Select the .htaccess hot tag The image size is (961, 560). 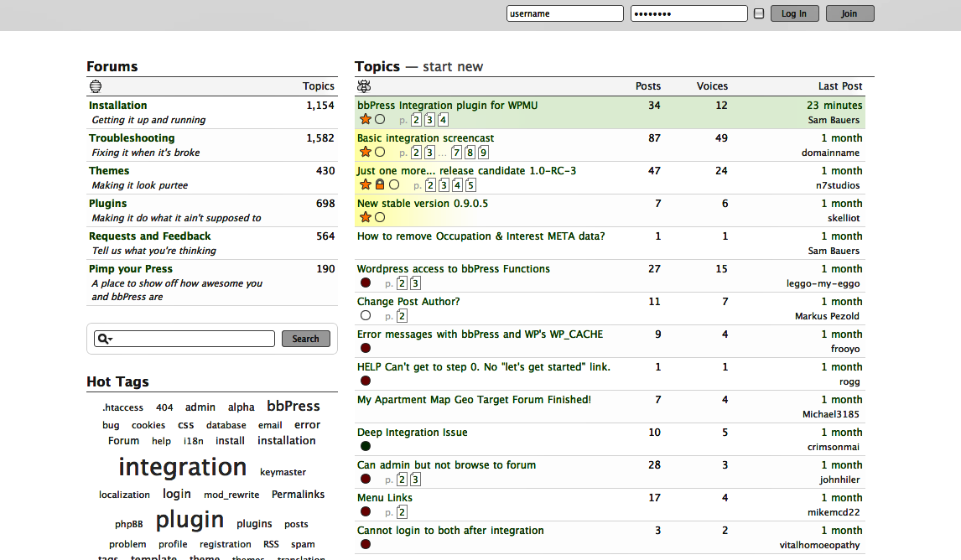click(x=122, y=407)
